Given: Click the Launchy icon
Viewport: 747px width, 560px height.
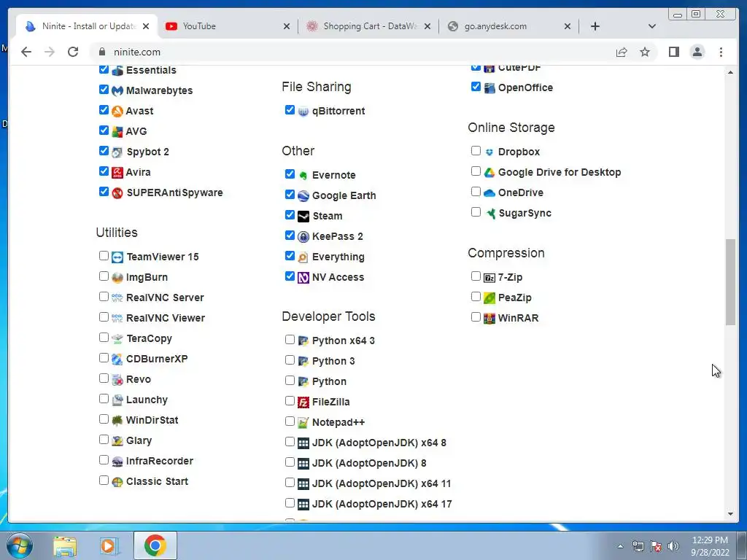Looking at the screenshot, I should click(x=117, y=400).
